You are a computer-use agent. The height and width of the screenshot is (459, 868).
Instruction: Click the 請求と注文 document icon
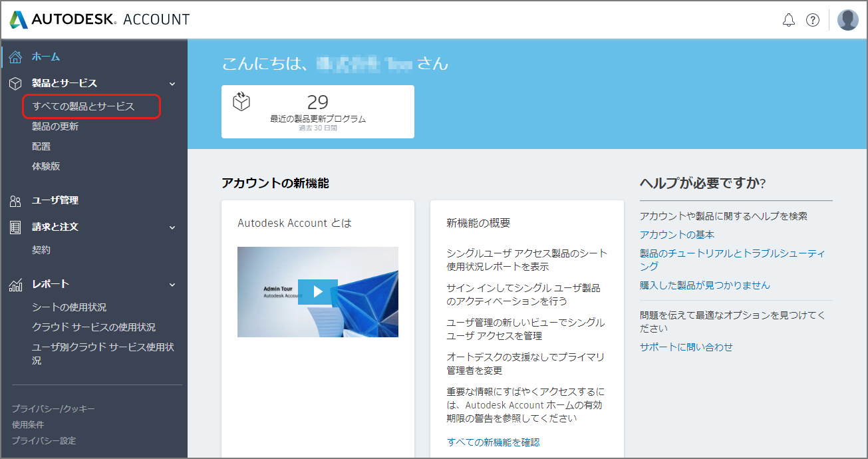coord(16,227)
